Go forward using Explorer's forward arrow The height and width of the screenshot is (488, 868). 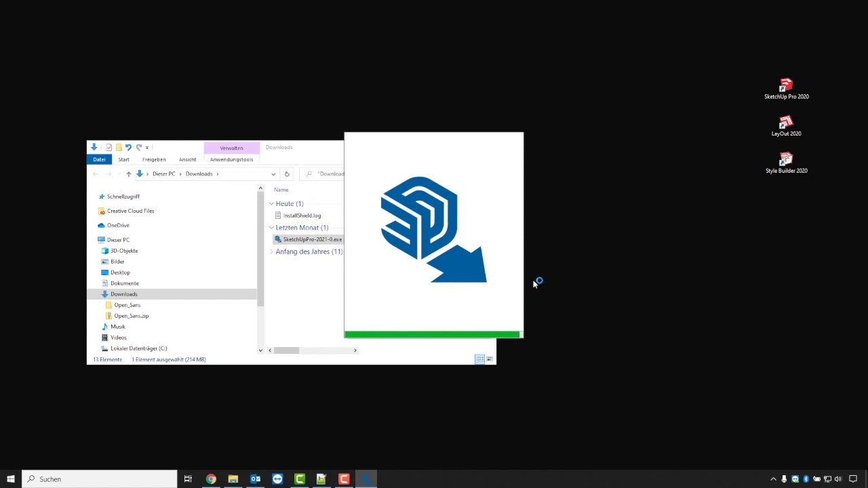point(108,174)
